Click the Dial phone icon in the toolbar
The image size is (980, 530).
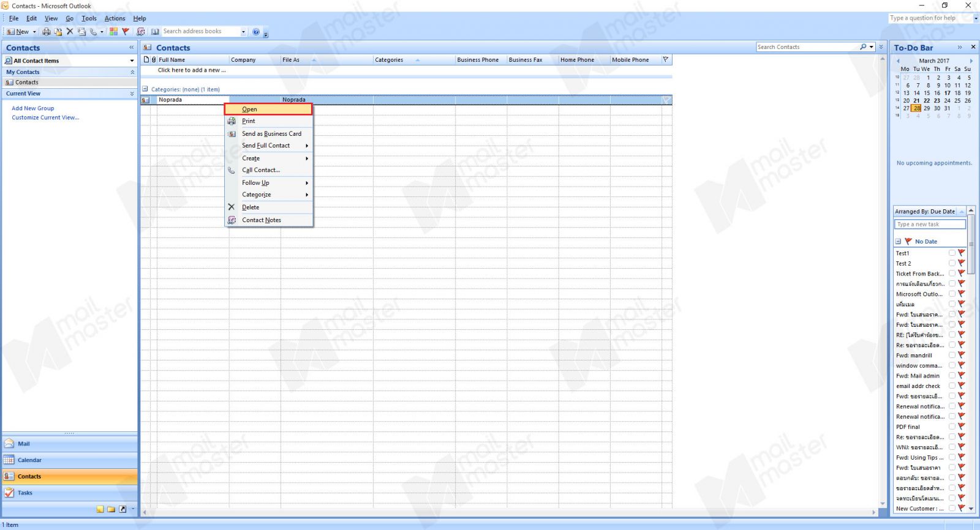[93, 31]
